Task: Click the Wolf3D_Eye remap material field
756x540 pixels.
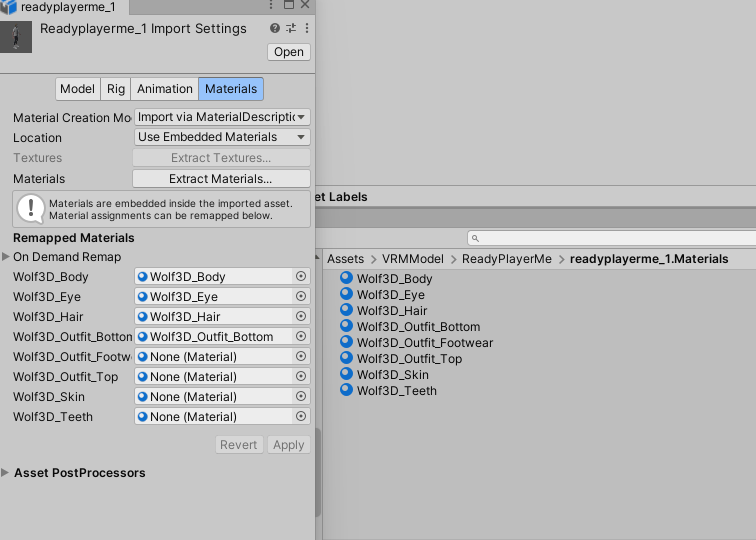Action: tap(214, 296)
